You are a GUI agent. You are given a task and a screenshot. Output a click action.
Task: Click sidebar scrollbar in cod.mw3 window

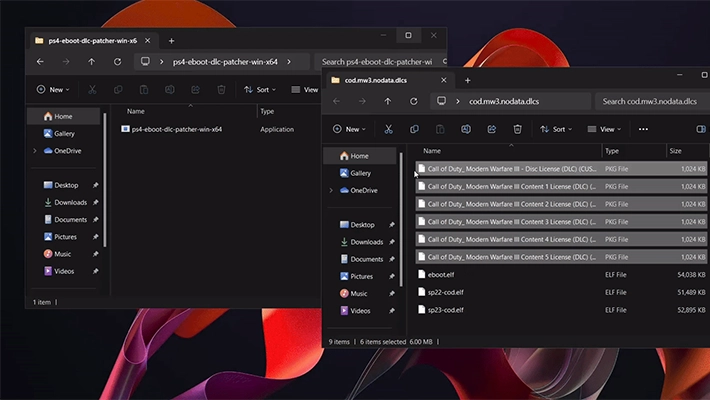(x=401, y=220)
